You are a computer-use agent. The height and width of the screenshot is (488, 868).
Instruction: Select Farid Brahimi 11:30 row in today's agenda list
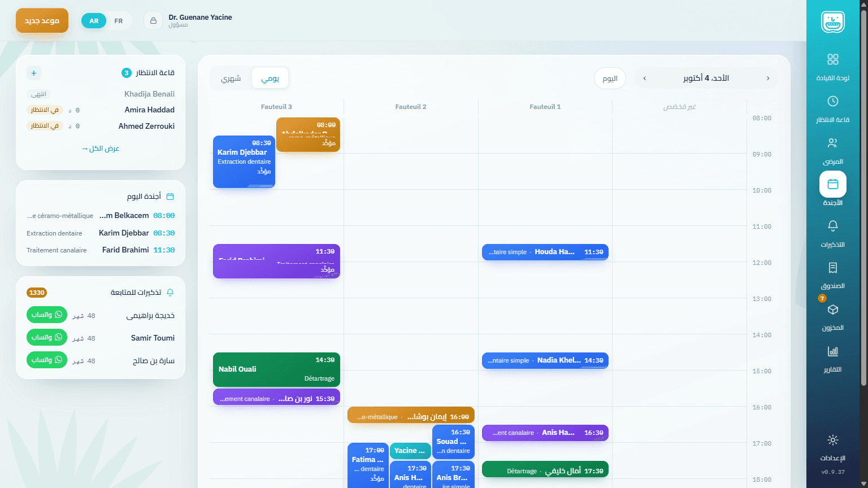(101, 250)
